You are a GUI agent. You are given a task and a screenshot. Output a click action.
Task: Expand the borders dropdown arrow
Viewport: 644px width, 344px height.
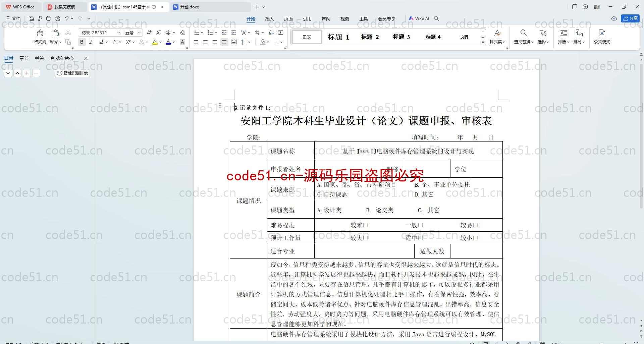[x=281, y=42]
